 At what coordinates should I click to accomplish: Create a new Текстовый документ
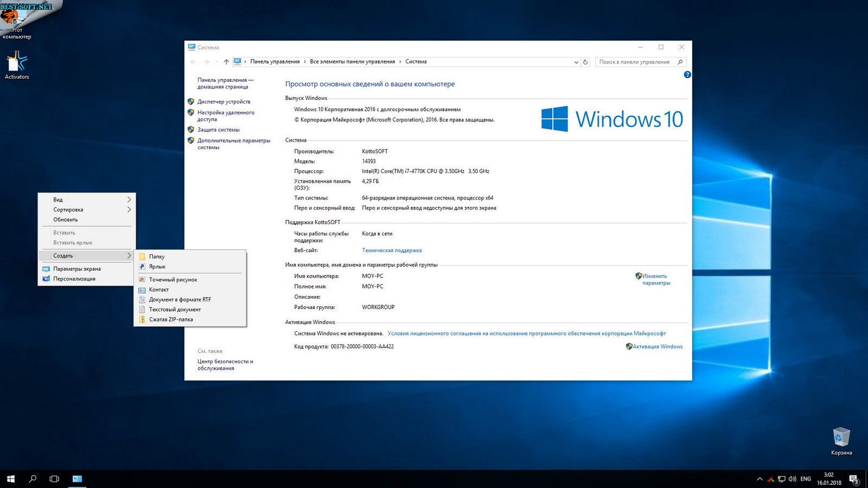pos(190,310)
